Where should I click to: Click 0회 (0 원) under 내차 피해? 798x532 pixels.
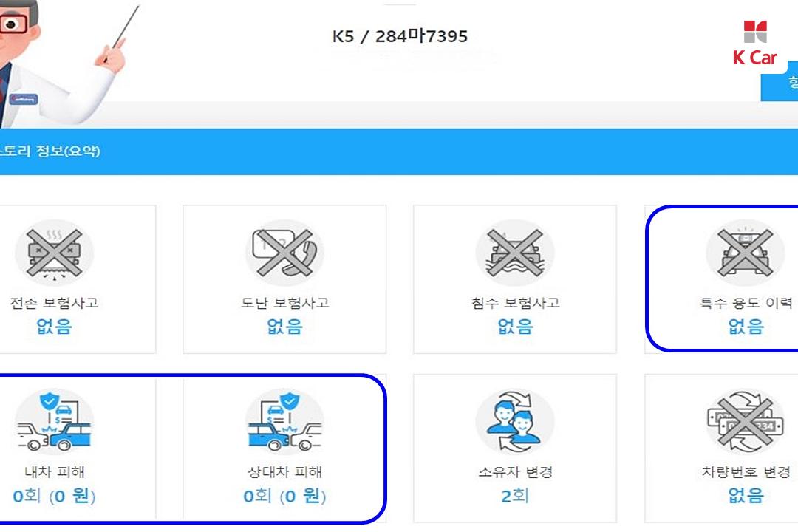[54, 495]
